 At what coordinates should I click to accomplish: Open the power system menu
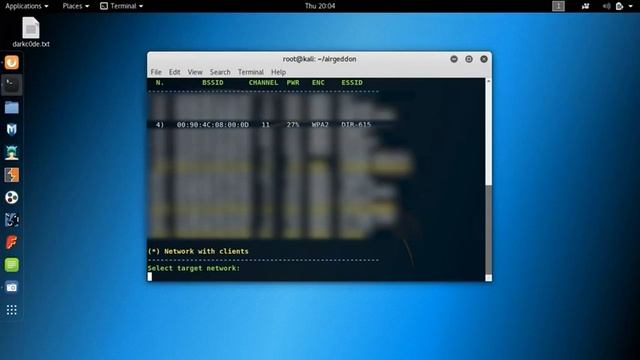pos(624,6)
